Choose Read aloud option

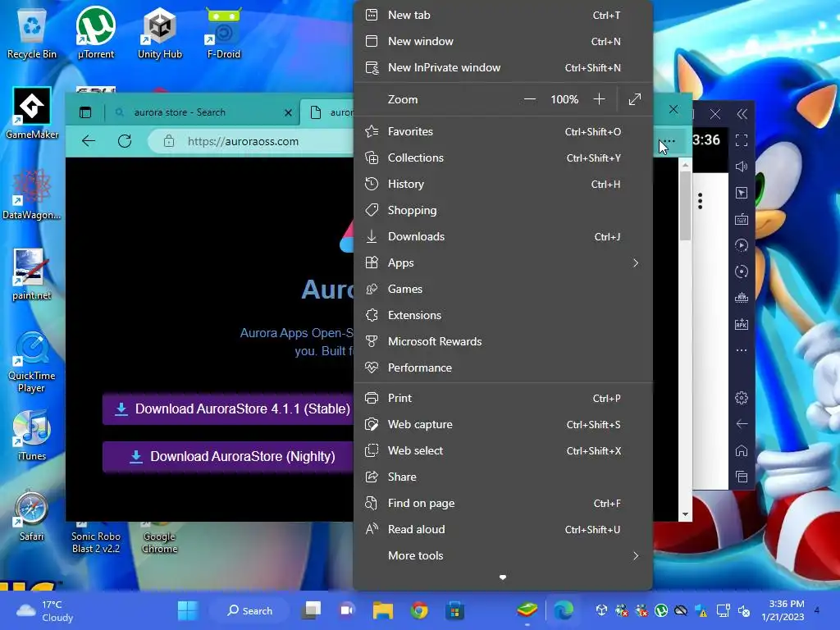tap(503, 529)
